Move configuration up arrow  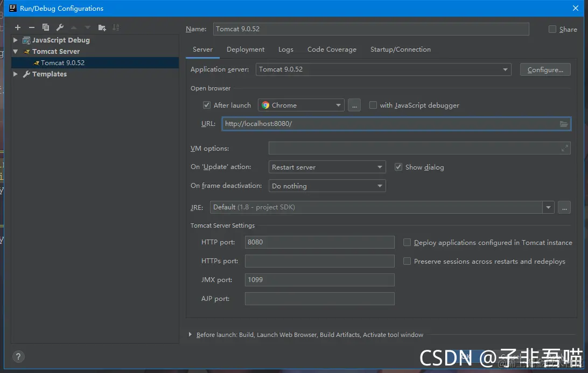click(74, 27)
